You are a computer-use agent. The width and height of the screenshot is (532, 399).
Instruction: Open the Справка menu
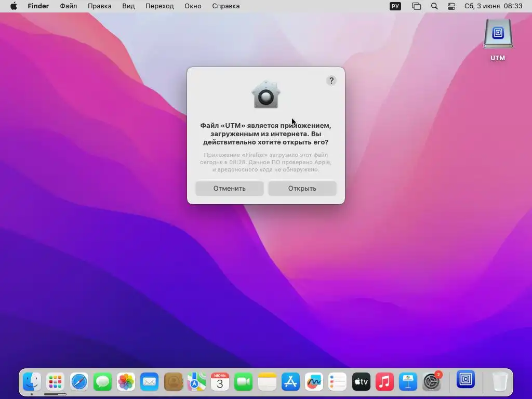[225, 6]
